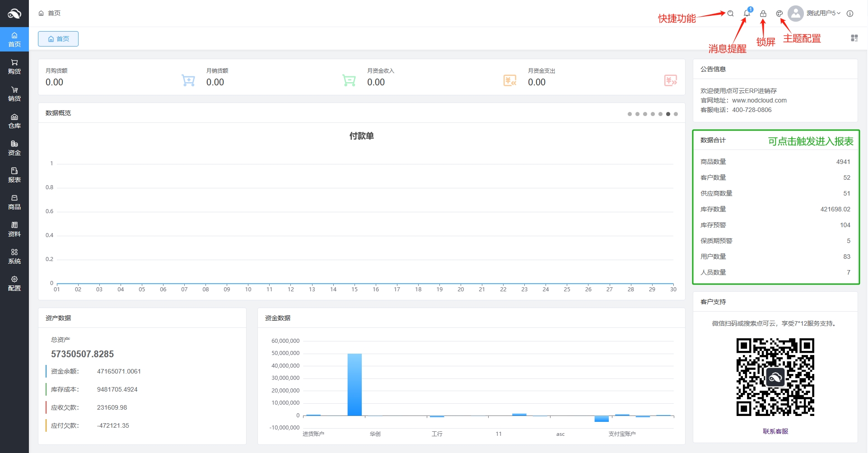Expand the 测试用户5 user dropdown
Screen dimensions: 868x453
823,13
